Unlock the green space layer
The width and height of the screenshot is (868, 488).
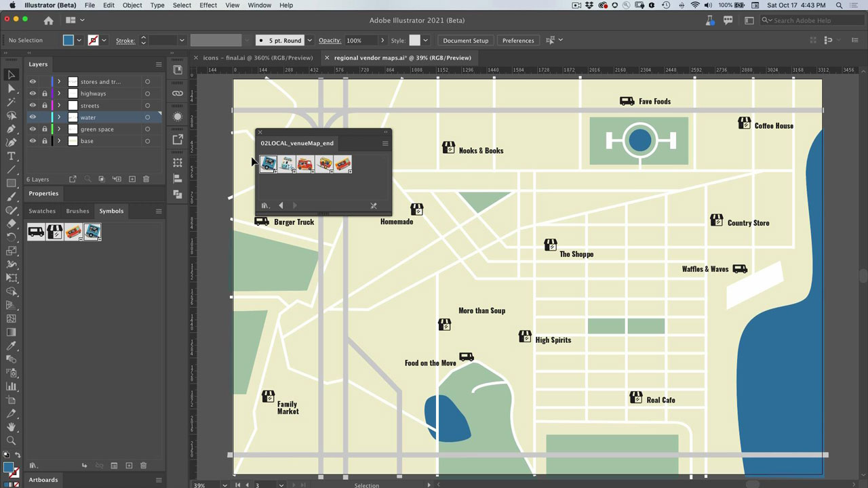(45, 129)
